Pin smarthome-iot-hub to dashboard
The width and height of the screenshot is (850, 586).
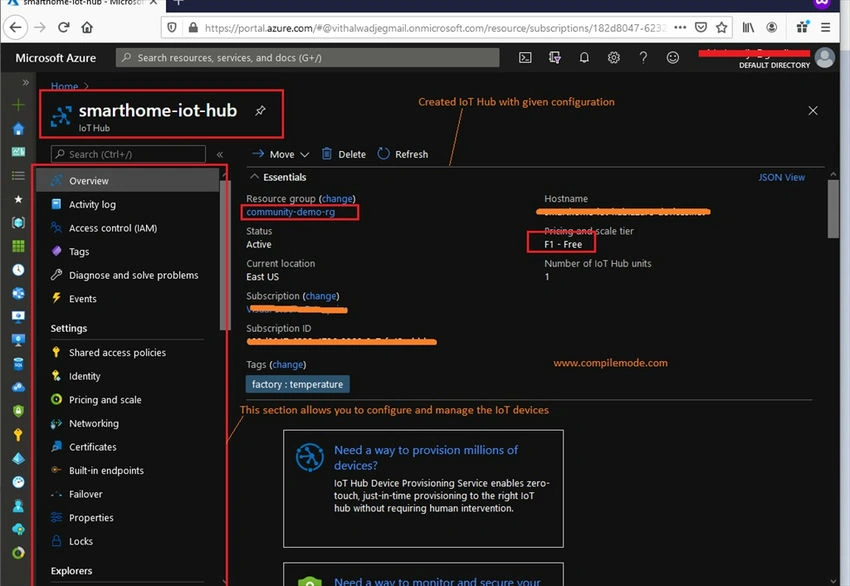[x=260, y=111]
